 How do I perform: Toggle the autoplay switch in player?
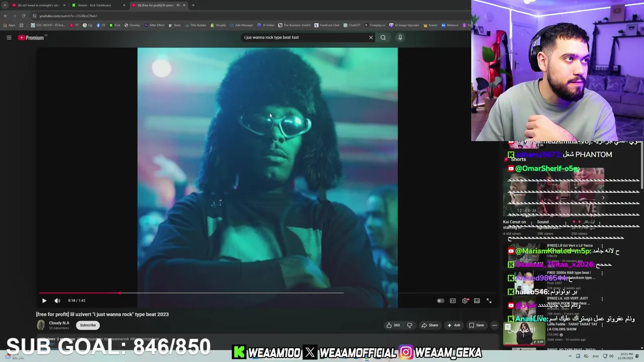point(441,301)
